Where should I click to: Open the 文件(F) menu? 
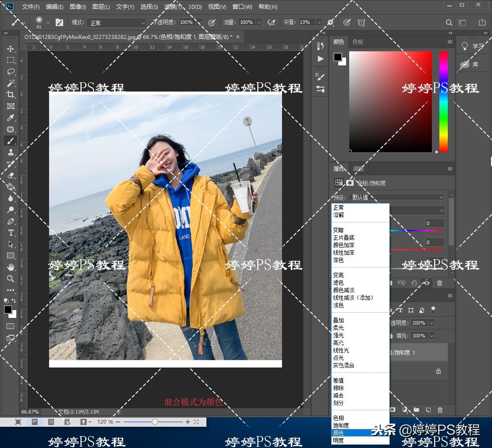click(31, 7)
